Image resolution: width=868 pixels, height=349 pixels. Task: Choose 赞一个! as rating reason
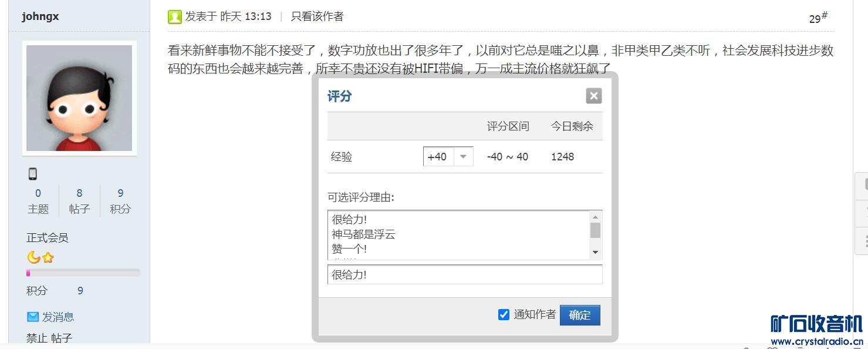point(349,249)
